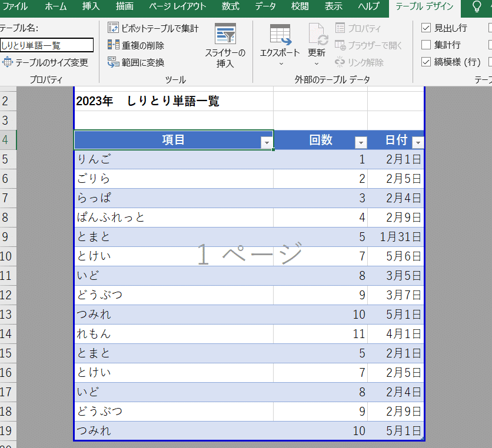Switch to the 数式 tab
Image resolution: width=492 pixels, height=448 pixels.
pyautogui.click(x=231, y=6)
